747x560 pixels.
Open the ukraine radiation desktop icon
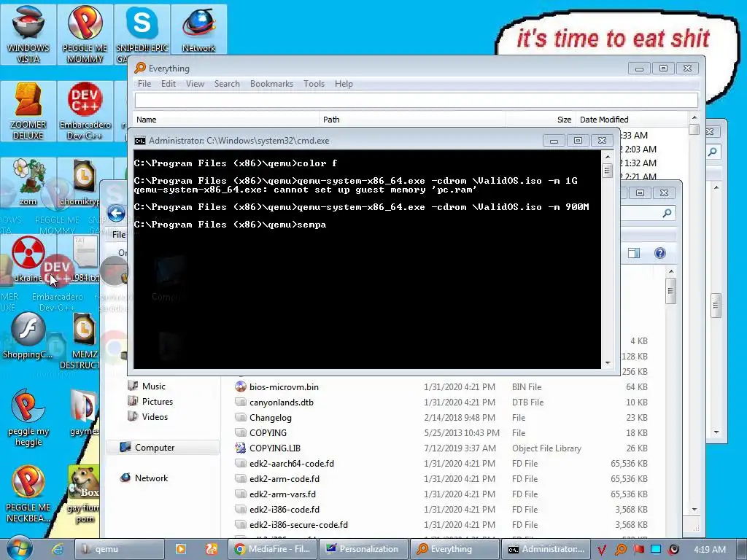[28, 259]
